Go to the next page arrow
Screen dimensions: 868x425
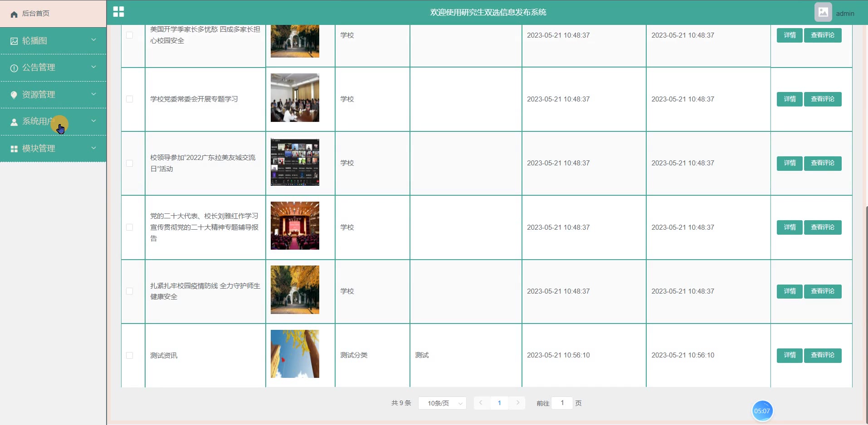(517, 403)
